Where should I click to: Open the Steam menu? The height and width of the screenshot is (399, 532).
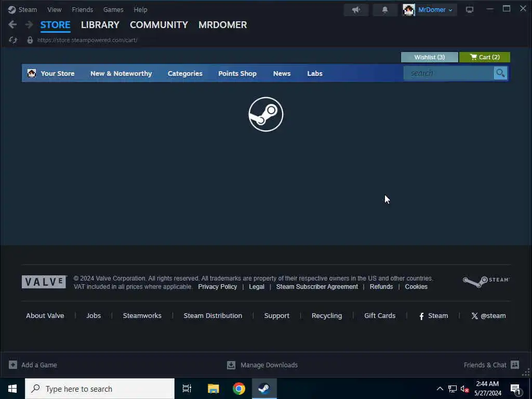tap(28, 9)
